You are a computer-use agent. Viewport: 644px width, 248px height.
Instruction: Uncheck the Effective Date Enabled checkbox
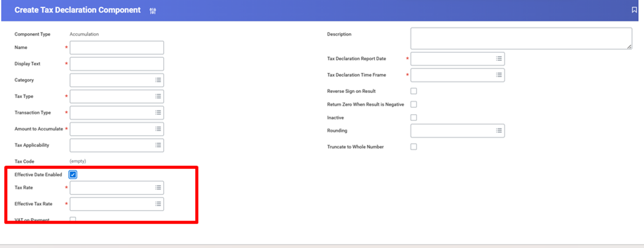pyautogui.click(x=73, y=175)
